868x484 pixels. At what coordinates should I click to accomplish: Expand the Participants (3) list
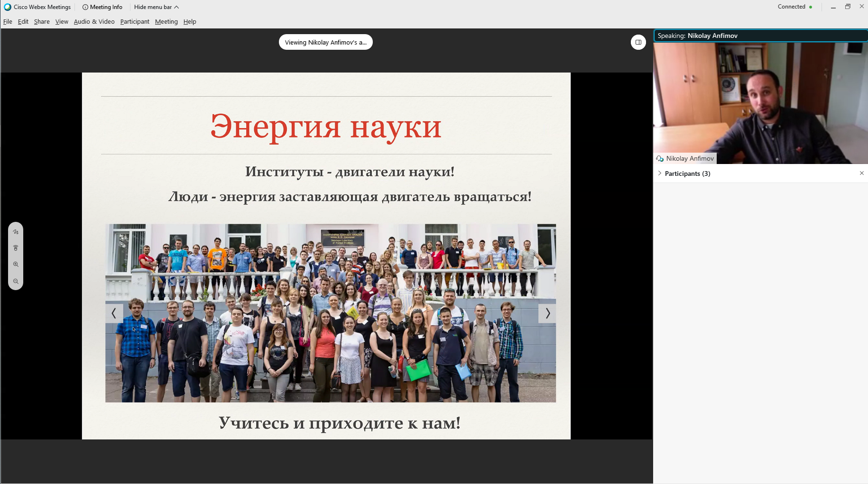coord(660,174)
